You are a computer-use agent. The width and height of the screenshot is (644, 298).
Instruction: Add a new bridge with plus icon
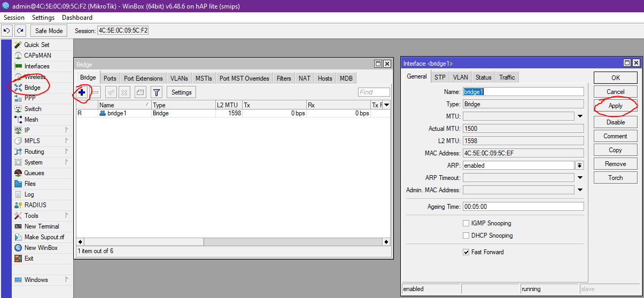pyautogui.click(x=82, y=92)
